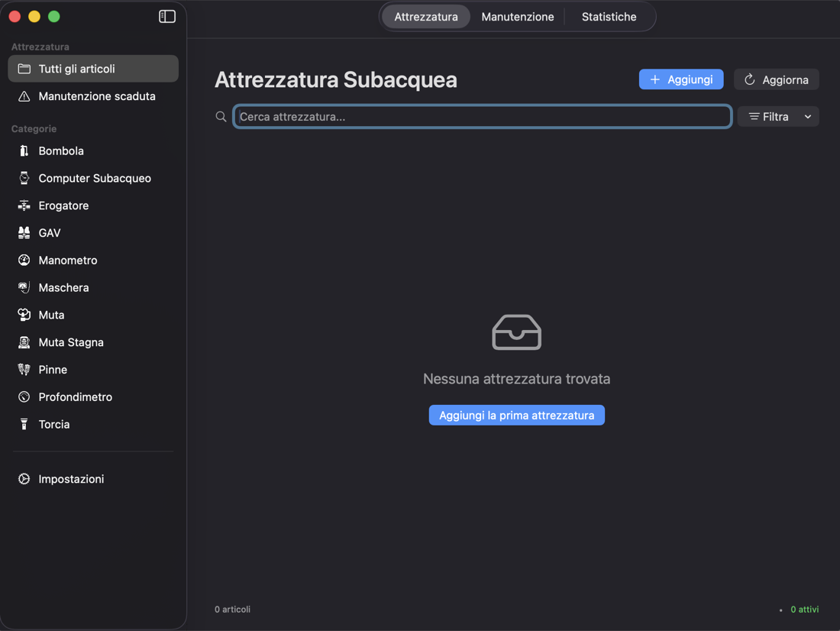This screenshot has height=631, width=840.
Task: Select the Muta Stagna category label
Action: point(71,342)
